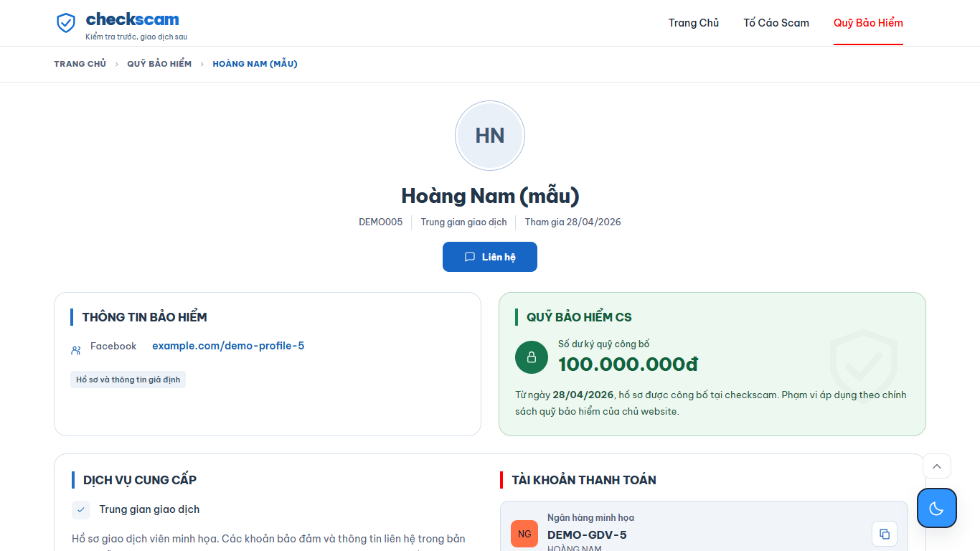Open the Trang Chủ nav item

coord(694,23)
